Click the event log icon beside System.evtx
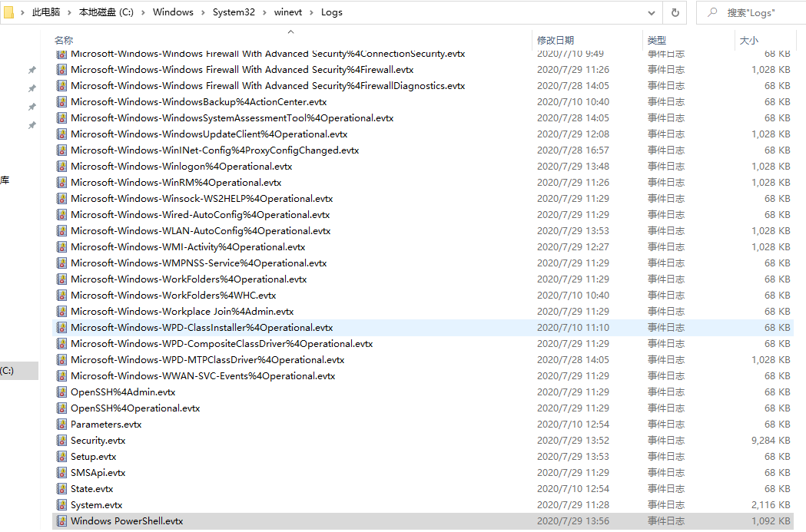The height and width of the screenshot is (532, 806). pos(61,504)
